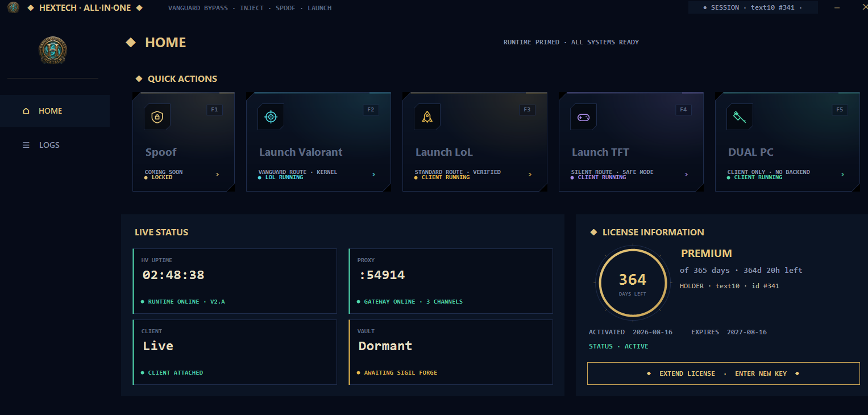Click the shield-lock icon on the Spoof card

(157, 117)
